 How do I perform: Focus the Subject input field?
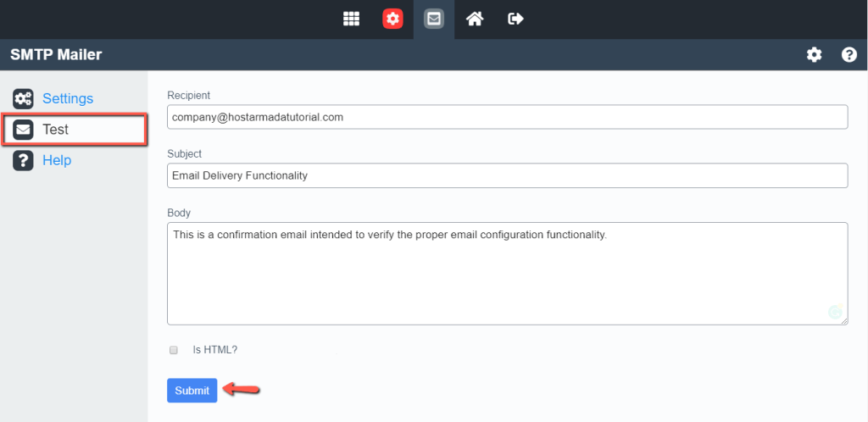click(507, 175)
